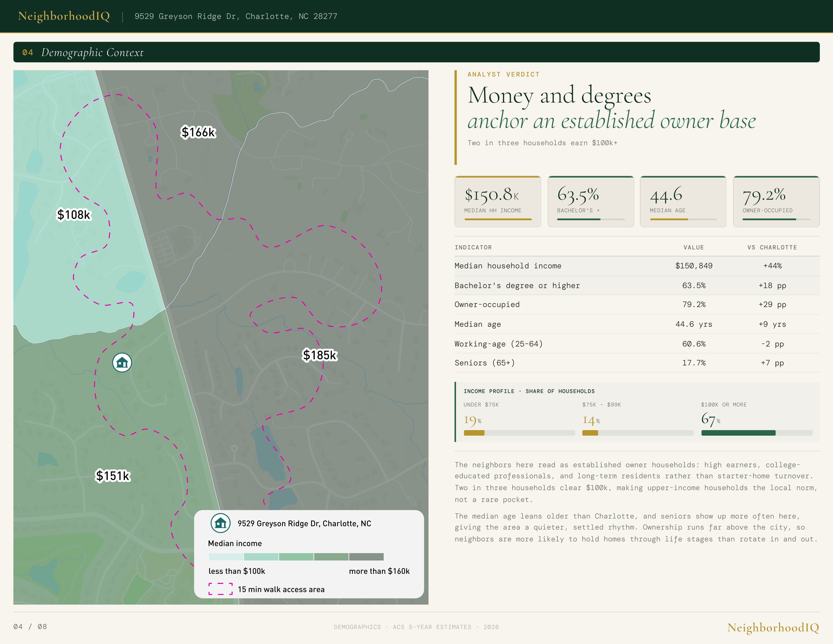This screenshot has width=833, height=644.
Task: Click the 19% under $75K figure
Action: pos(473,420)
